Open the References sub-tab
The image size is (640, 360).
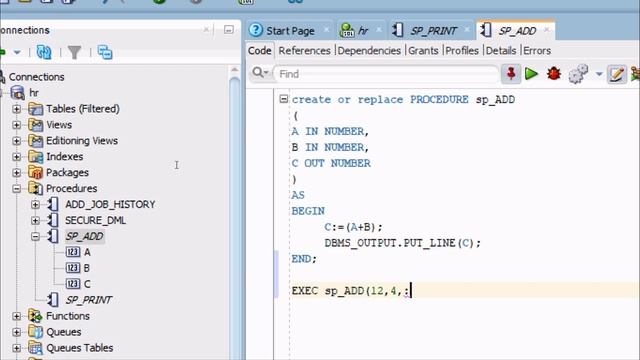coord(304,51)
